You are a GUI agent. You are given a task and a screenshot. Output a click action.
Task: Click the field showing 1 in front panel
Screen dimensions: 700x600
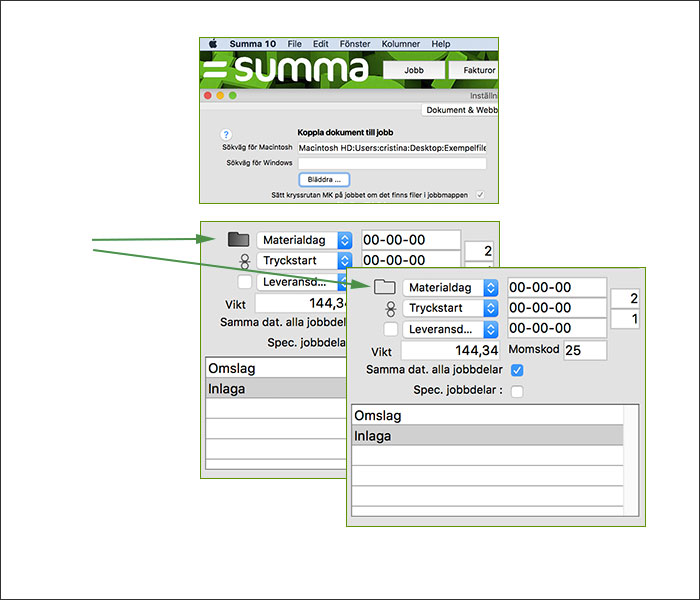tap(625, 319)
